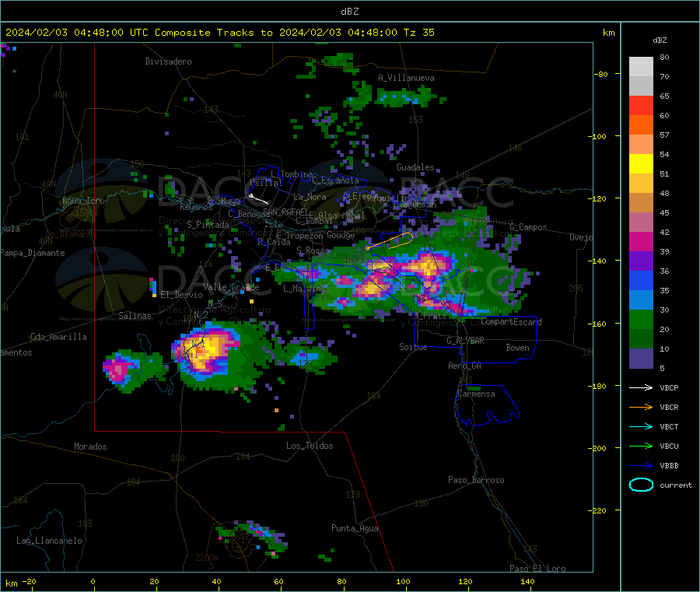Click the Paso_Barroso place label

click(476, 480)
